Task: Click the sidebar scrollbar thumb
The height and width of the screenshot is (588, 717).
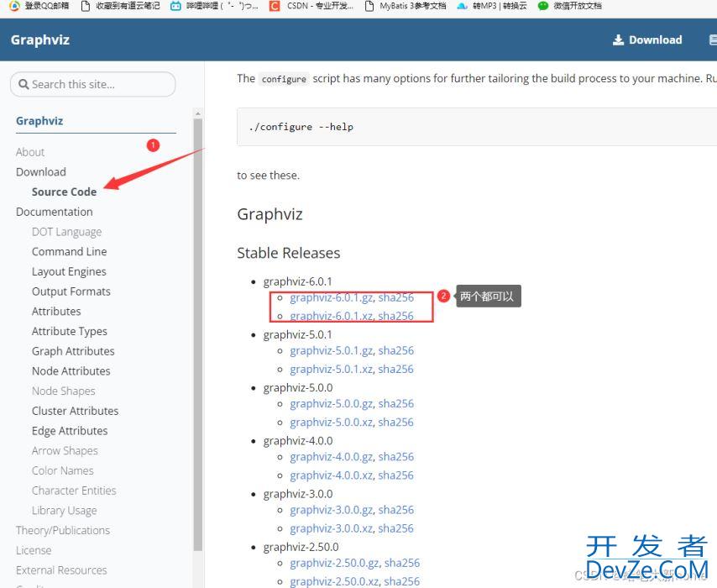Action: pyautogui.click(x=198, y=335)
